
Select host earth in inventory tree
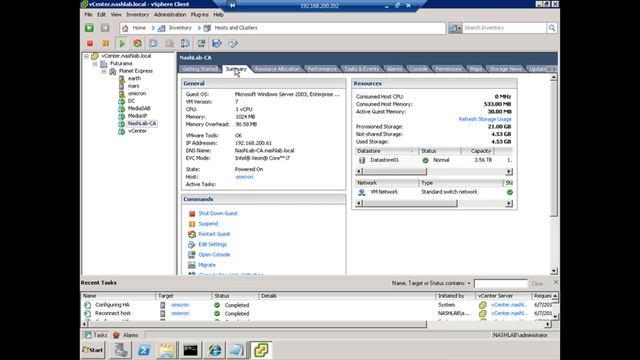click(x=134, y=78)
